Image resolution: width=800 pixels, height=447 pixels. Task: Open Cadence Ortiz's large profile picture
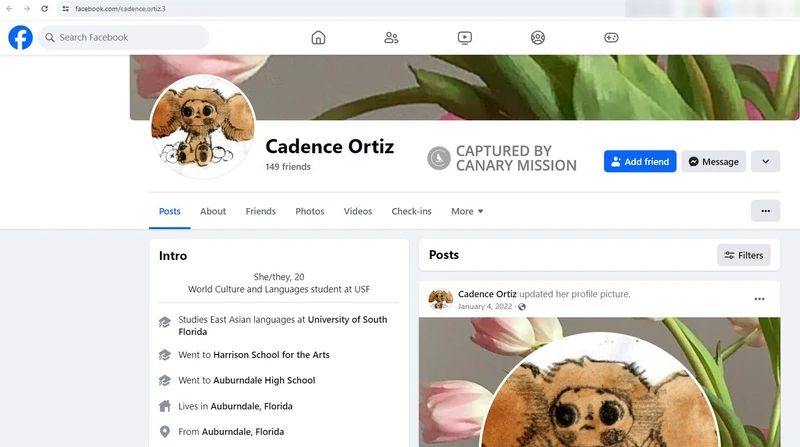coord(203,127)
